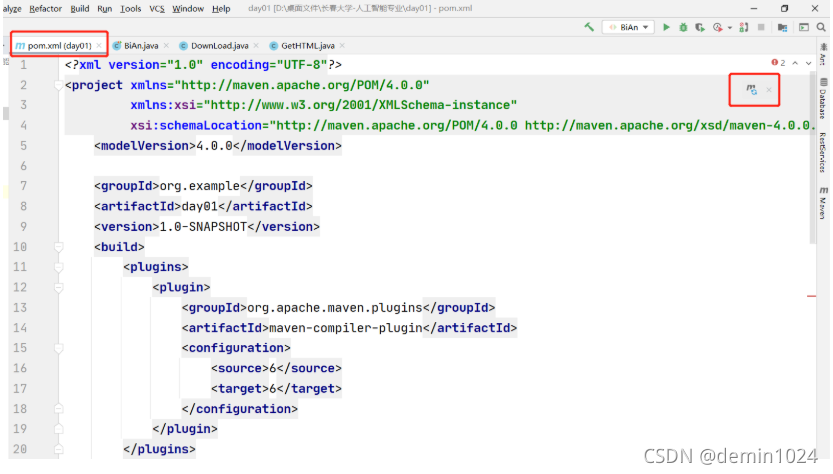The width and height of the screenshot is (833, 474).
Task: Collapse the project tag fold on line 2
Action: tap(58, 85)
